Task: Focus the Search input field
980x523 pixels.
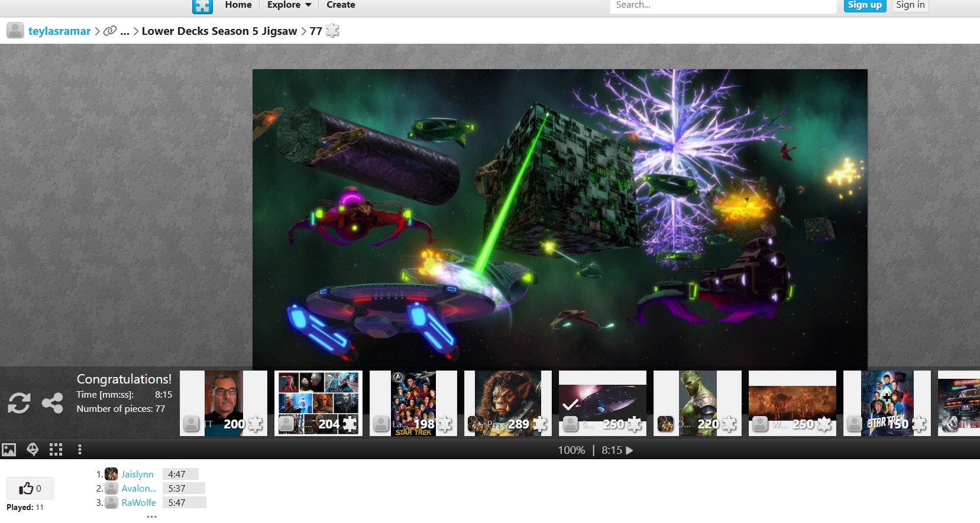Action: (723, 5)
